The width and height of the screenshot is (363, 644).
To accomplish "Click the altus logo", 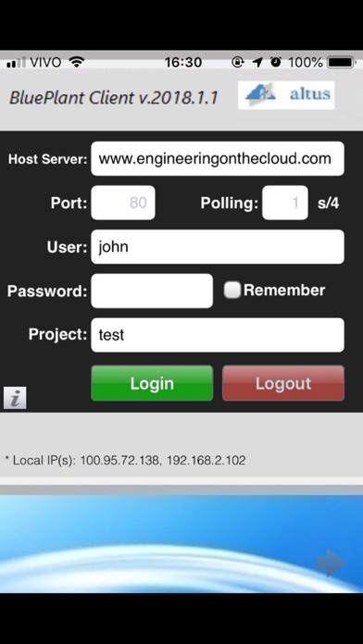I will point(286,95).
